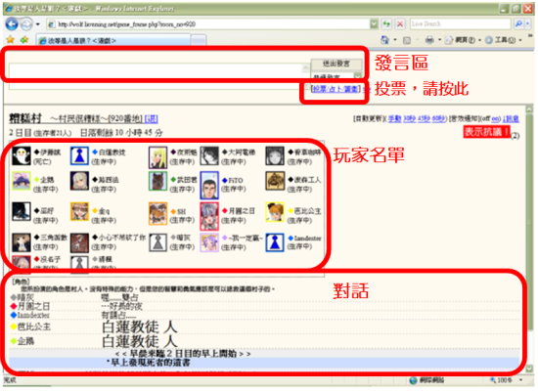Click 企鵝 name in dialogue list

coord(25,341)
